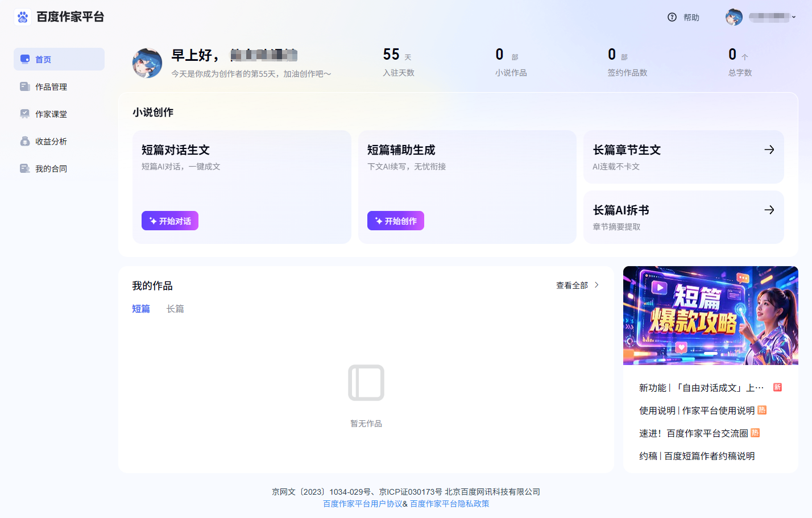
Task: Switch to the 短篇 tab
Action: [141, 309]
